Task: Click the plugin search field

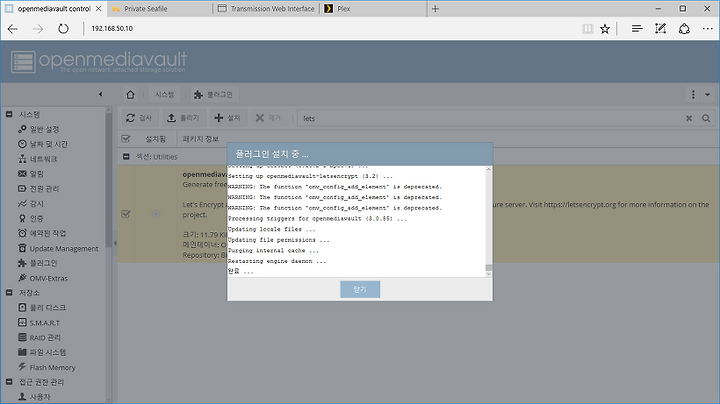Action: 491,118
